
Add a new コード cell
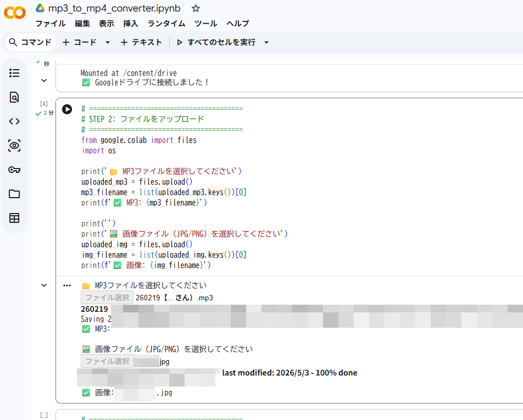pyautogui.click(x=80, y=42)
